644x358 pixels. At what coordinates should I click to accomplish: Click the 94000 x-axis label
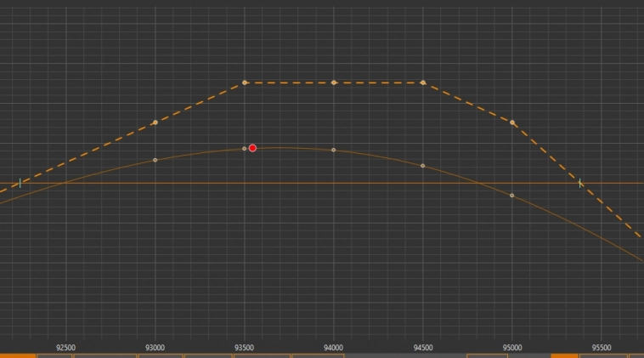tap(334, 348)
